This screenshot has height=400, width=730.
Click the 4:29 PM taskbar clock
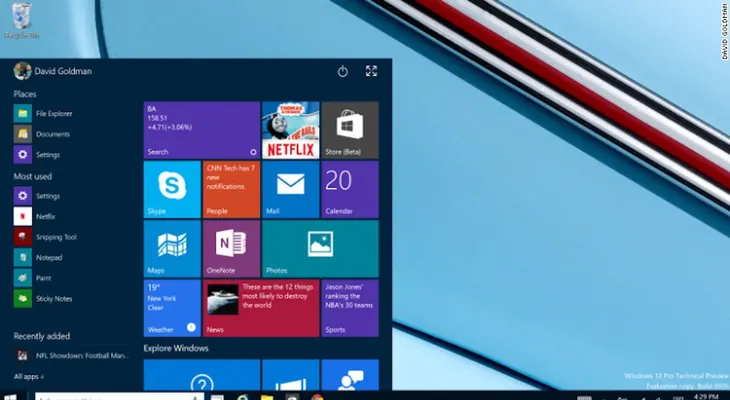coord(706,396)
